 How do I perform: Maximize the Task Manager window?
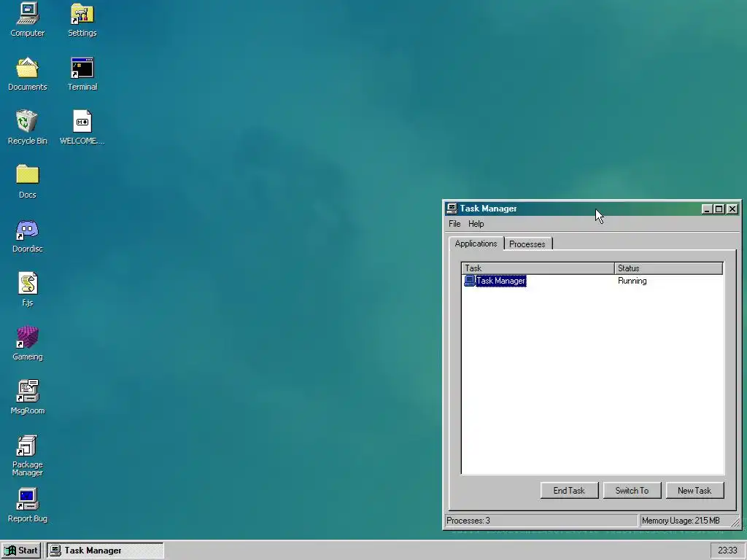coord(719,209)
